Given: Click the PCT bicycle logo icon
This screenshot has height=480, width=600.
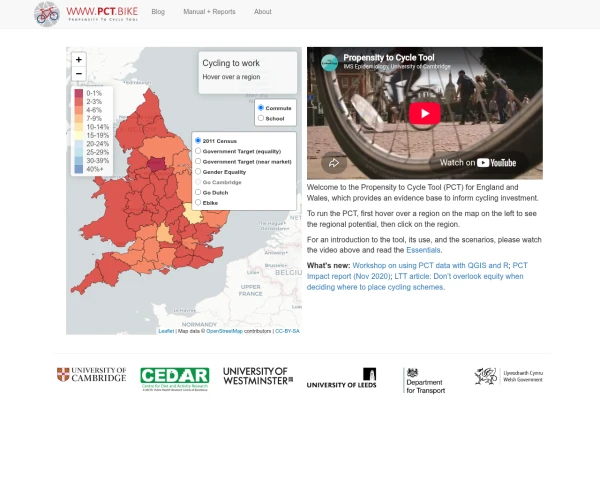Looking at the screenshot, I should pyautogui.click(x=47, y=14).
